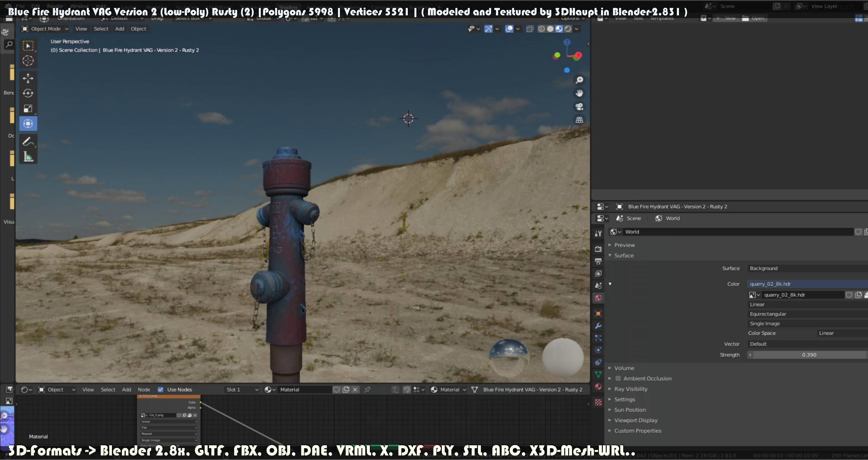The height and width of the screenshot is (460, 868).
Task: Toggle the Use Nodes checkbox
Action: click(160, 390)
